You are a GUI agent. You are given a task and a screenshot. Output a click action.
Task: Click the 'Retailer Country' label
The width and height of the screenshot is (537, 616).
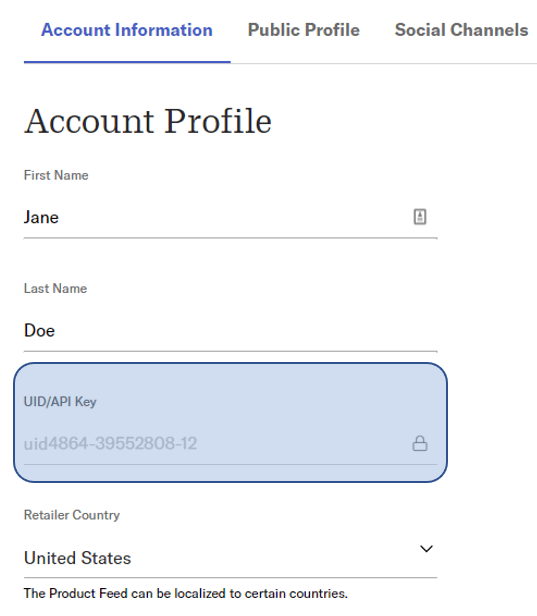point(72,515)
